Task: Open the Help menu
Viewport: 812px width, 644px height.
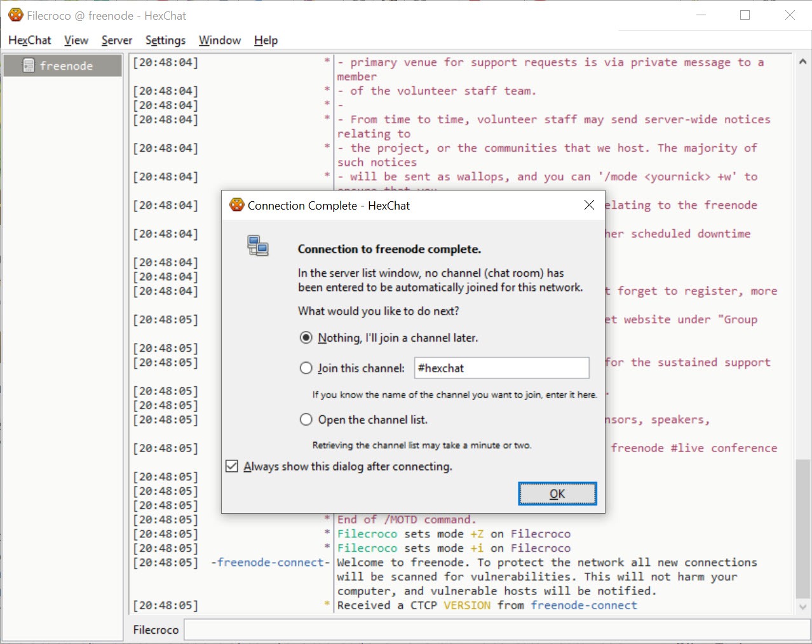Action: click(x=266, y=40)
